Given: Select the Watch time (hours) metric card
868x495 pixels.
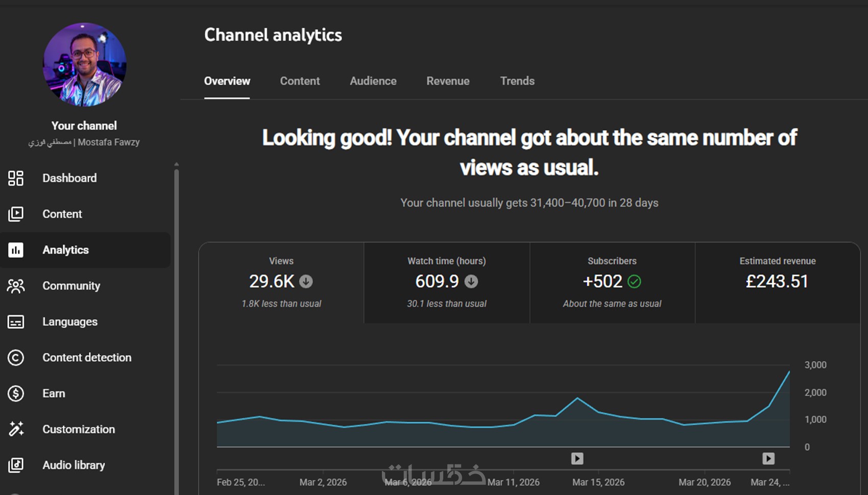Looking at the screenshot, I should coord(447,283).
